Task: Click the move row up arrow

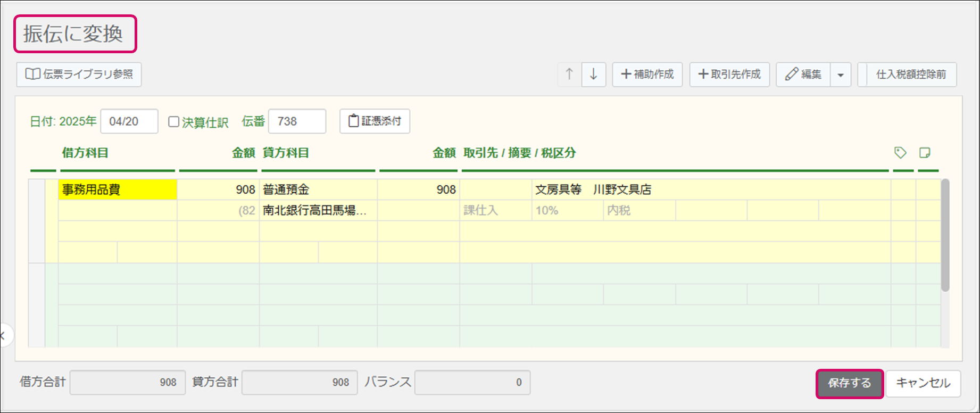Action: pyautogui.click(x=569, y=75)
